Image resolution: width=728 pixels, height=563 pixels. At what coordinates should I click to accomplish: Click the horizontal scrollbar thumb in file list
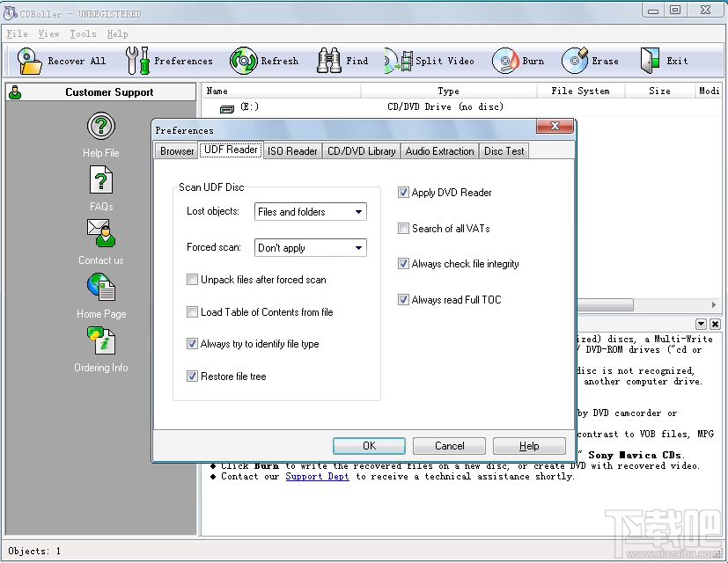[605, 305]
